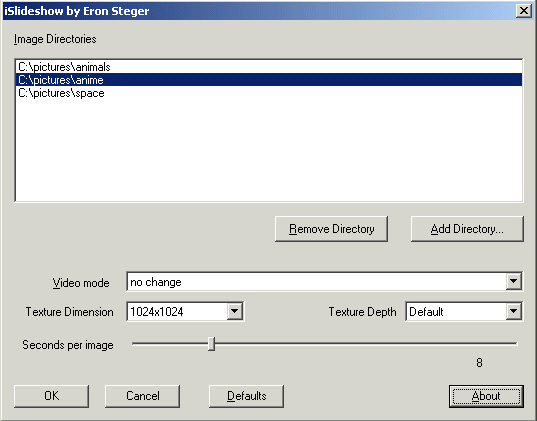Expand the Video mode dropdown arrow

[x=513, y=282]
